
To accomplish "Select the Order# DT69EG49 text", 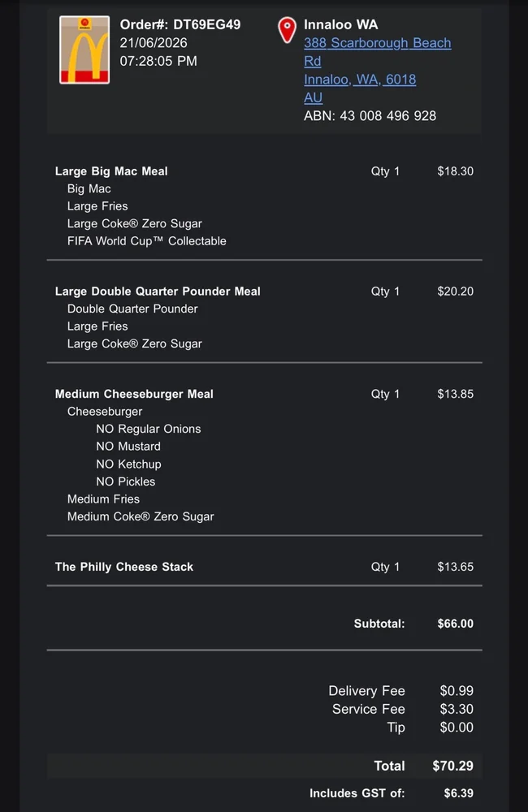I will click(180, 24).
